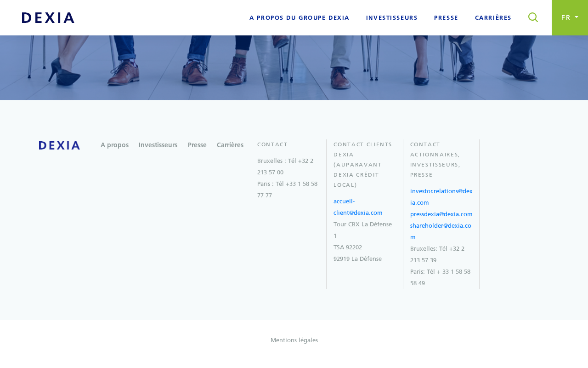This screenshot has height=368, width=588.
Task: Follow the footer A propos link
Action: click(x=114, y=145)
